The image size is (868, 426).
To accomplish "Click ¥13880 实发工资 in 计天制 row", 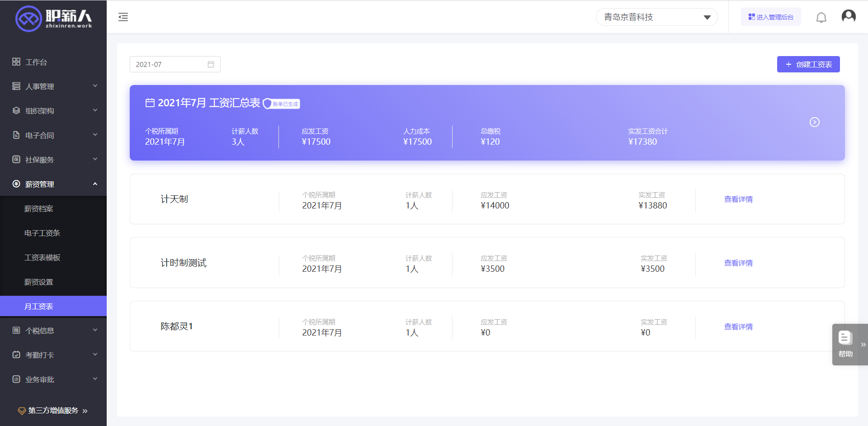I will [x=652, y=205].
